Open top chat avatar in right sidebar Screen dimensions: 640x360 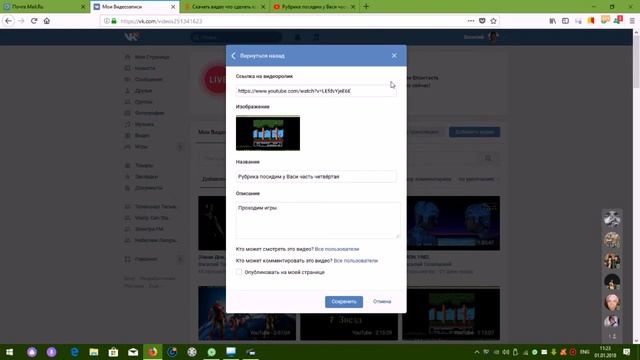[x=612, y=219]
